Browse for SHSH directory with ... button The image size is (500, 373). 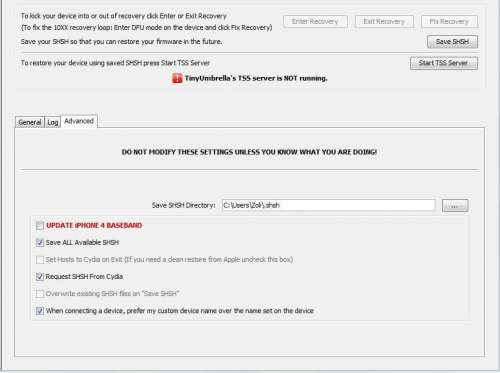point(455,206)
